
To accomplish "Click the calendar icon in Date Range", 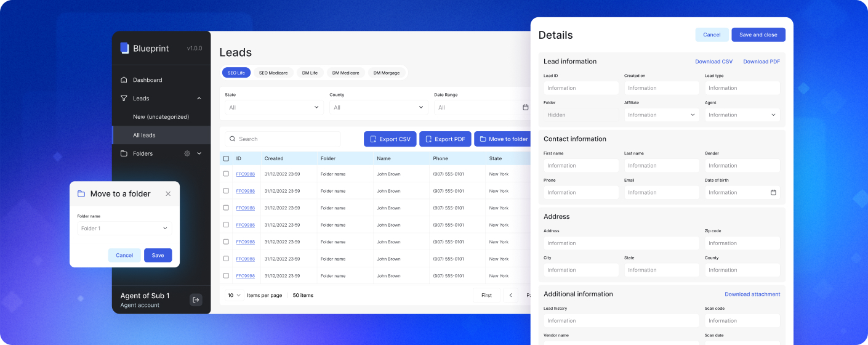I will pos(525,107).
